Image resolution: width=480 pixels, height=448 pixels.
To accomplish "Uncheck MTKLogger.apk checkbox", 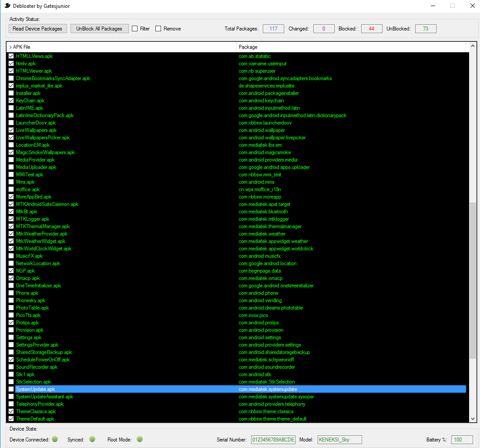I will [x=11, y=219].
